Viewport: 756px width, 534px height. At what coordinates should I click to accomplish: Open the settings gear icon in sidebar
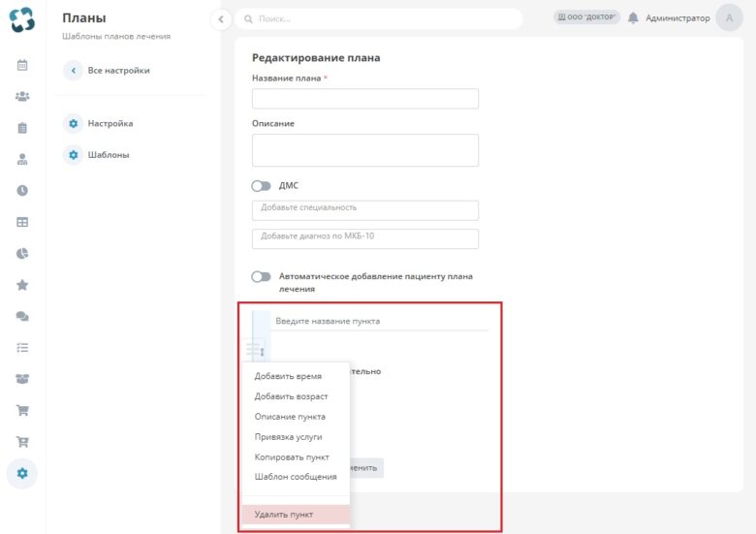coord(22,473)
